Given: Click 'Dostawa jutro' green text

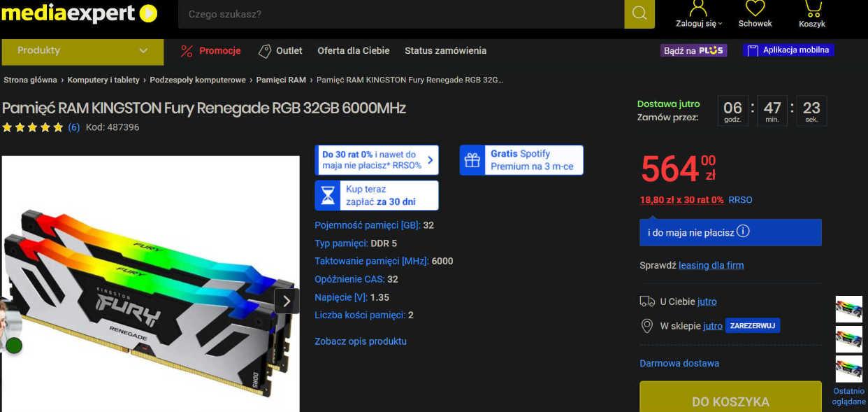Looking at the screenshot, I should 668,104.
